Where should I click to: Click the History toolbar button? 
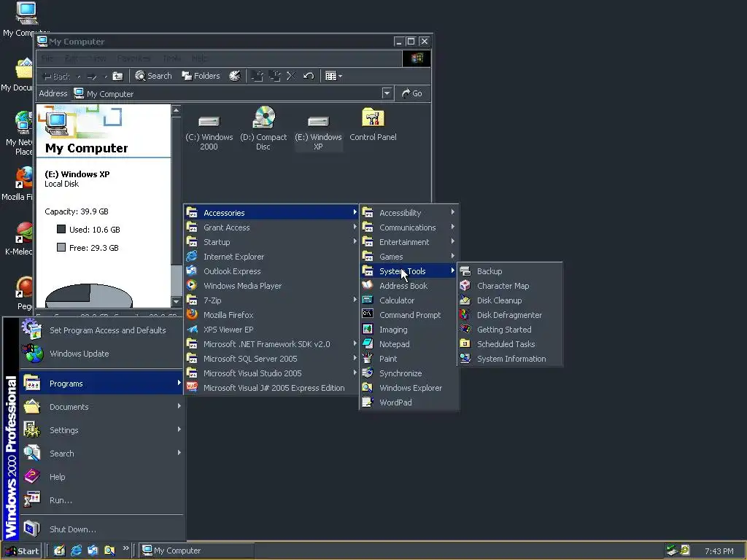[235, 76]
